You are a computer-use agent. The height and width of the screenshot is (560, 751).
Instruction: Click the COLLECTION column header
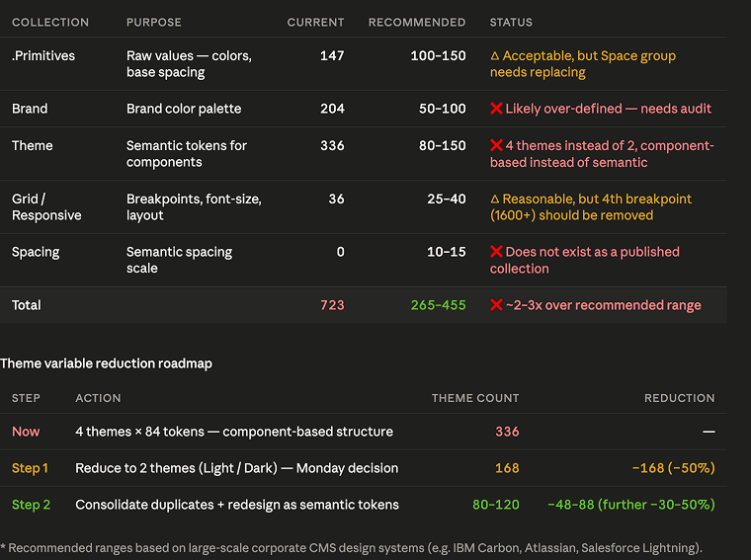tap(50, 23)
